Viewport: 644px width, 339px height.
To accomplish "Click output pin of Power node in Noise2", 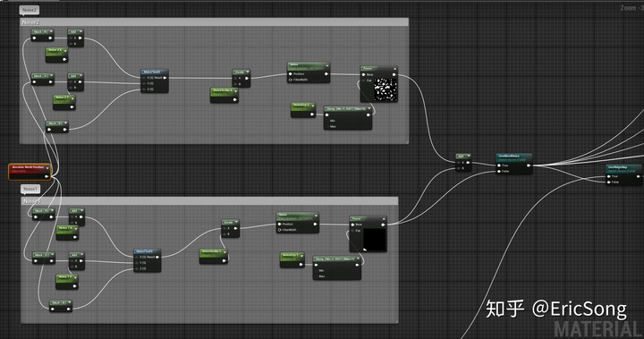I will coord(394,75).
